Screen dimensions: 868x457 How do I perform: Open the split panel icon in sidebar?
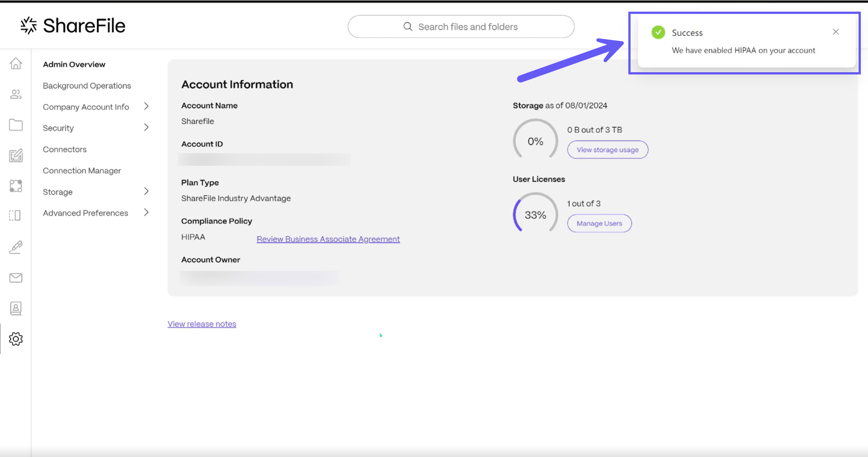click(x=15, y=216)
